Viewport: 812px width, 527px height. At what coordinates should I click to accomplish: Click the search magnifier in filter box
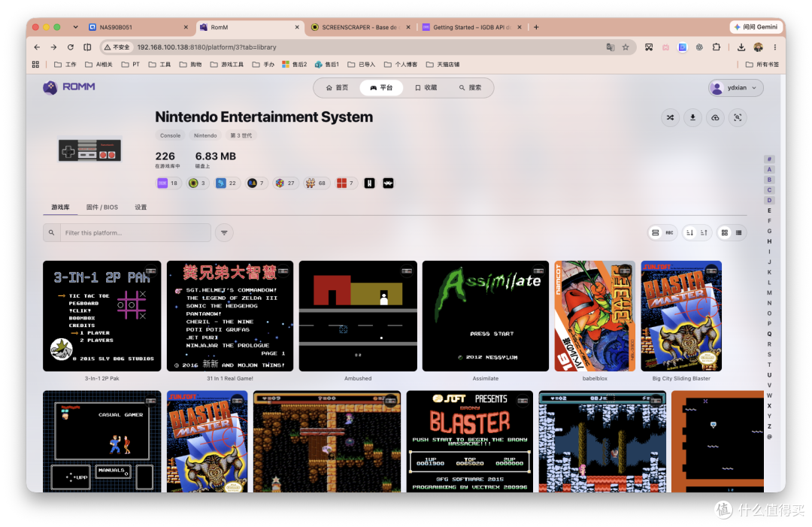tap(51, 233)
